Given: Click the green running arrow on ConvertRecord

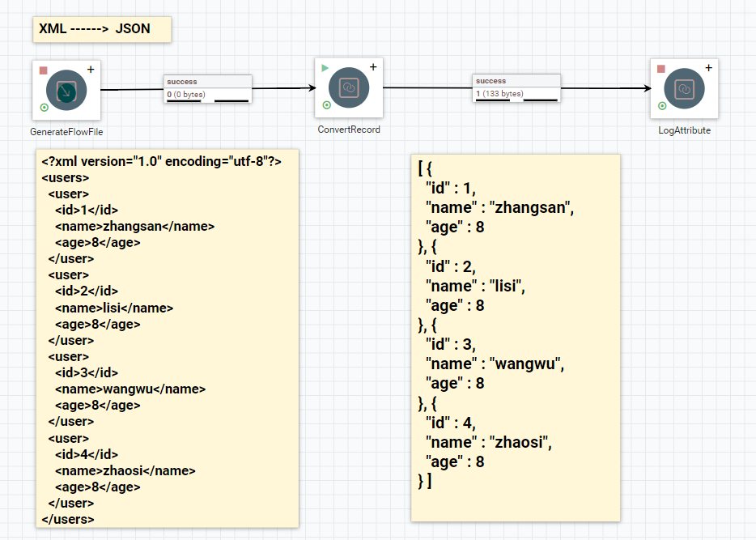Looking at the screenshot, I should click(325, 68).
